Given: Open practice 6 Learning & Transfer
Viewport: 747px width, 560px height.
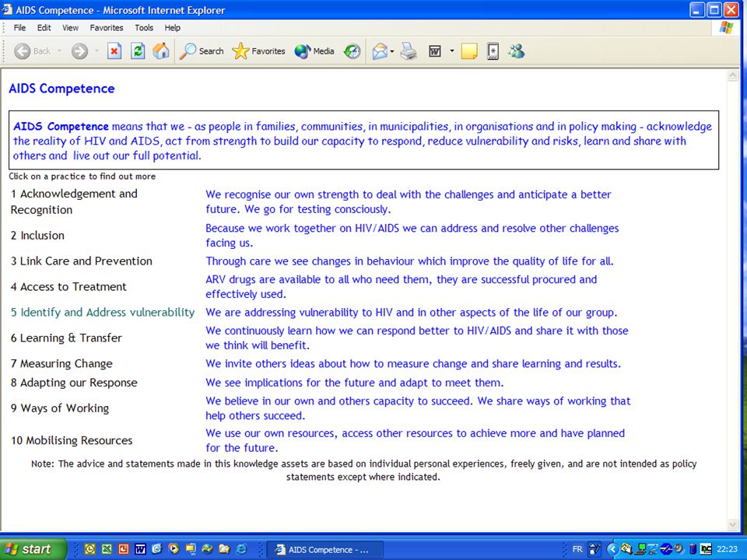Looking at the screenshot, I should [66, 338].
